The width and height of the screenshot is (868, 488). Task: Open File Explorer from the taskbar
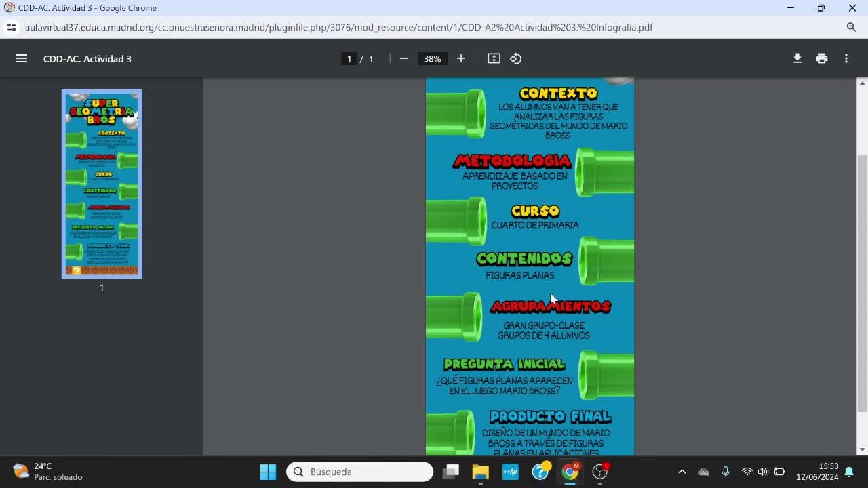click(x=480, y=472)
